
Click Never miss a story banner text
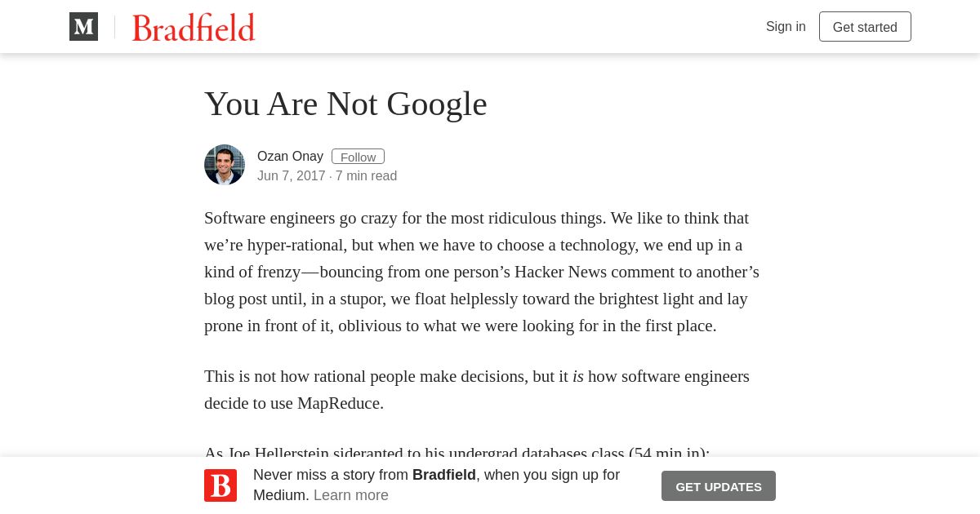tap(436, 485)
